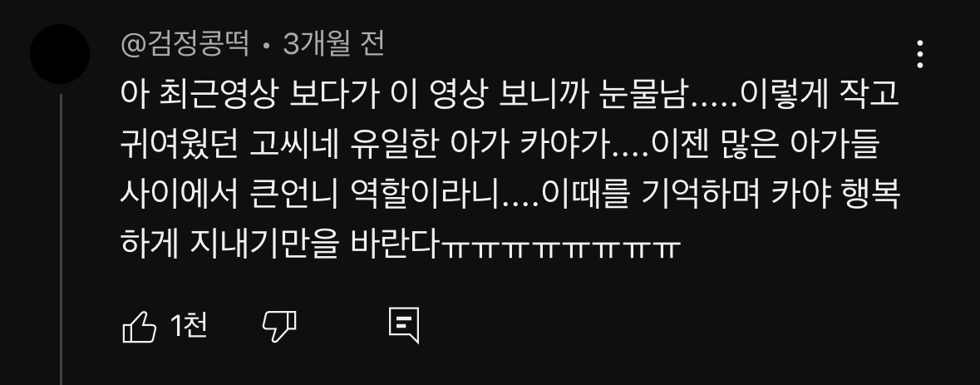Dislike the comment using the thumbs-down icon
This screenshot has width=980, height=385.
tap(278, 326)
